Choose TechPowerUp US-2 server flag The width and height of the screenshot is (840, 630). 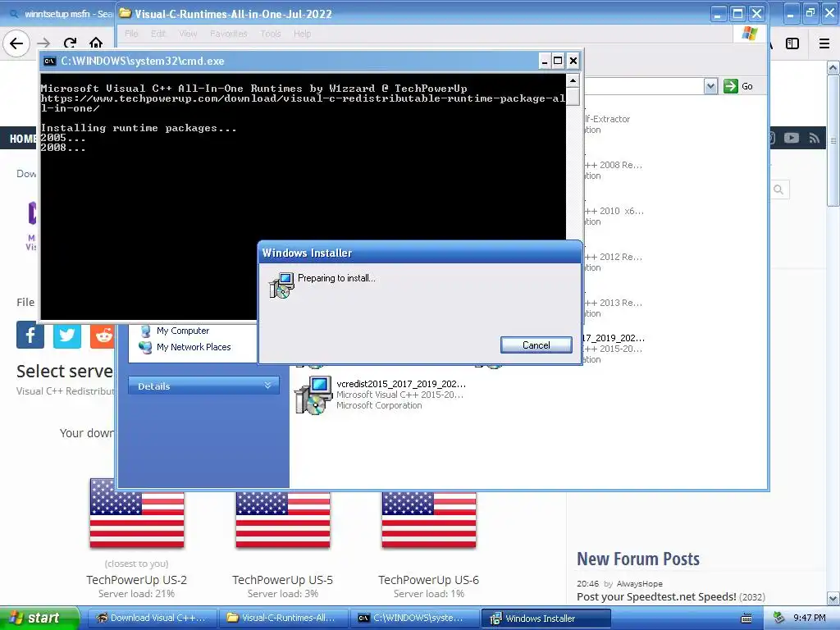(137, 514)
